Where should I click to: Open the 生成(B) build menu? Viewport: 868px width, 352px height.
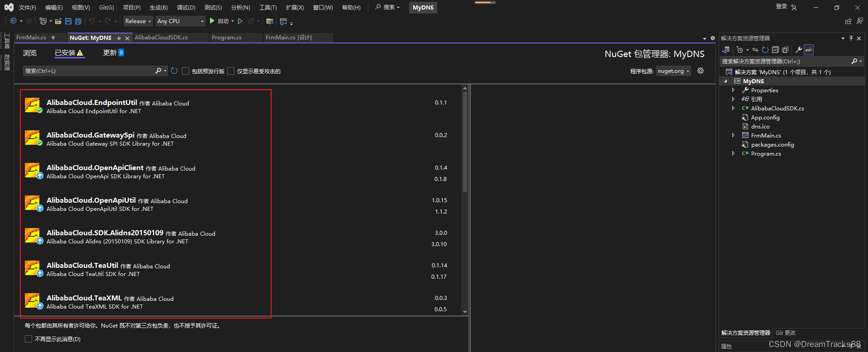[158, 8]
